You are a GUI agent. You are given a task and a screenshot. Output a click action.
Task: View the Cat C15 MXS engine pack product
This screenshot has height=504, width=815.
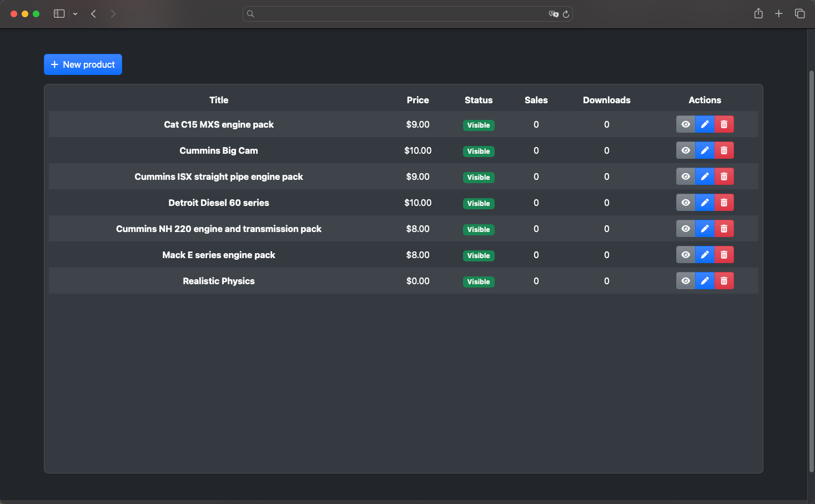(686, 124)
